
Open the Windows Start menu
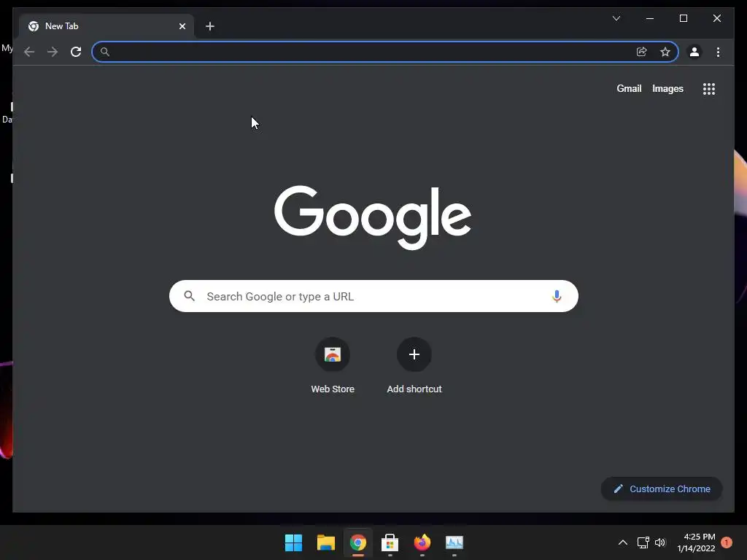point(293,542)
